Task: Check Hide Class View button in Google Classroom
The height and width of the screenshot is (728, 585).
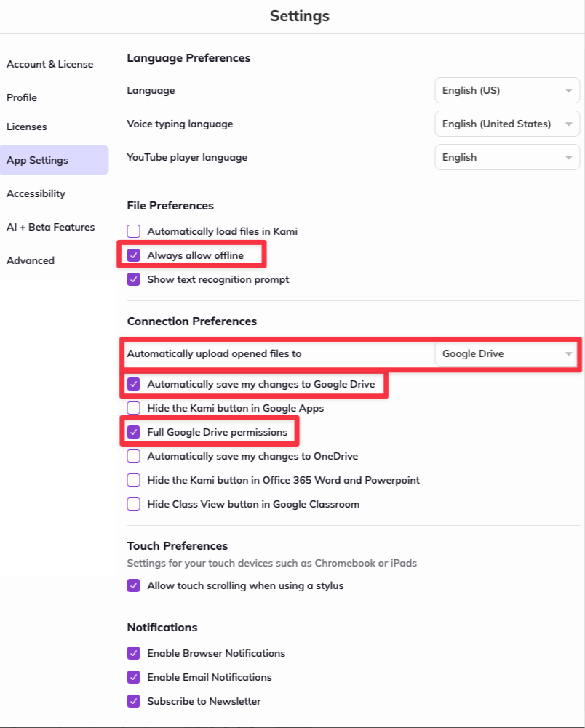Action: 133,504
